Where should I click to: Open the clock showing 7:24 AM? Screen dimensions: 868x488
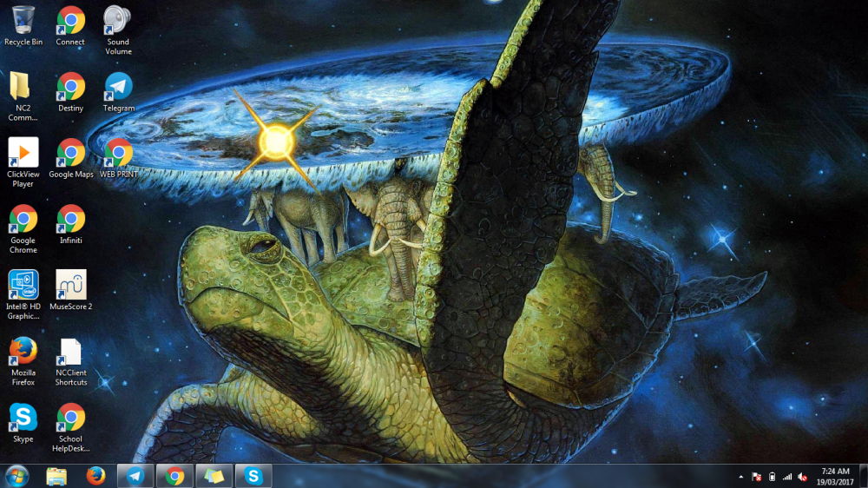835,477
